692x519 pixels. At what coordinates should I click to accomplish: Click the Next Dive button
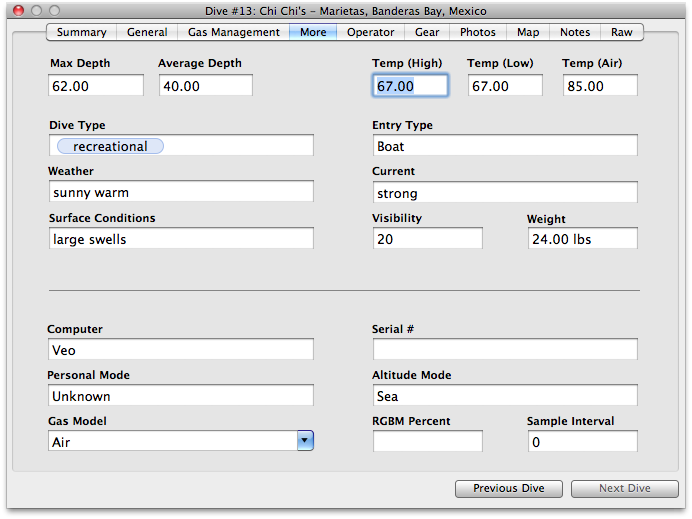[x=624, y=488]
